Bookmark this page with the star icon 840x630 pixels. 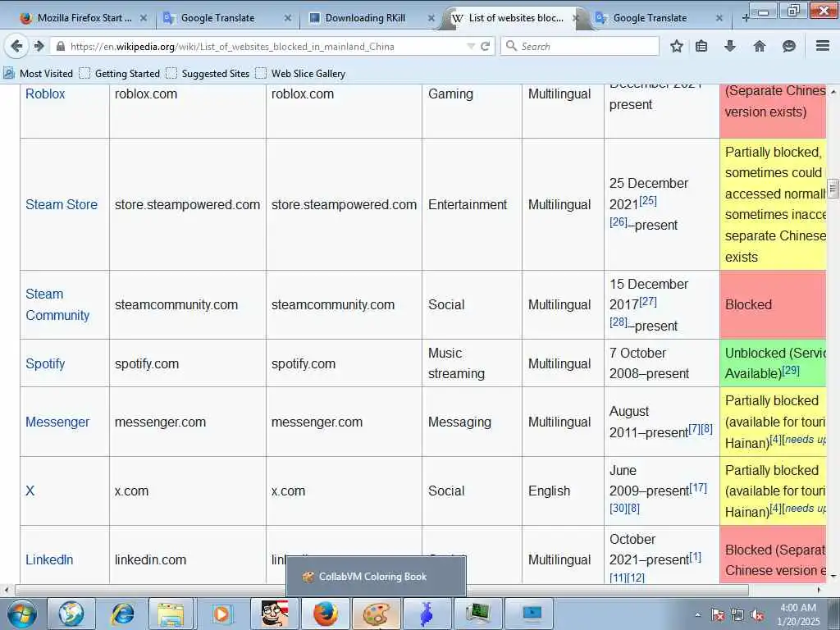677,46
